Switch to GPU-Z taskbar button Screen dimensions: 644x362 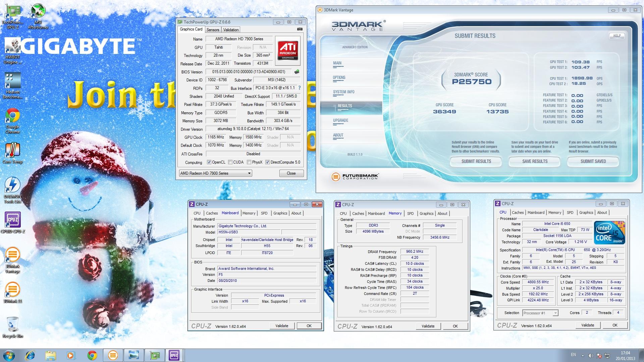(154, 355)
